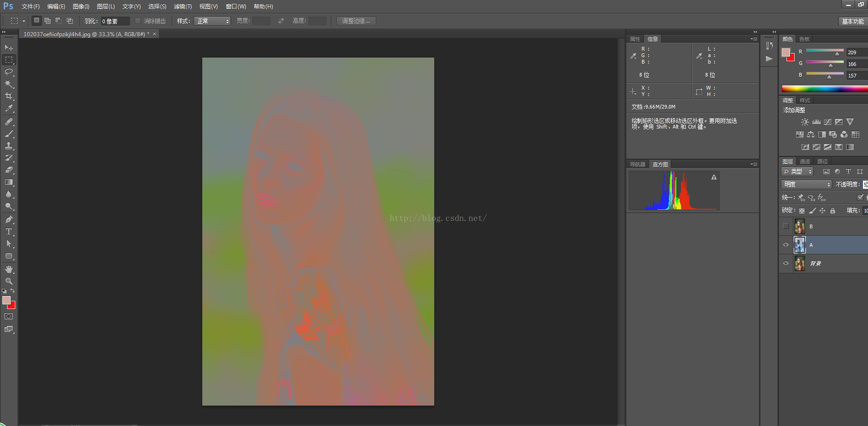Screen dimensions: 868x426
Task: Select the Rounded Rectangle shape tool
Action: pos(9,256)
